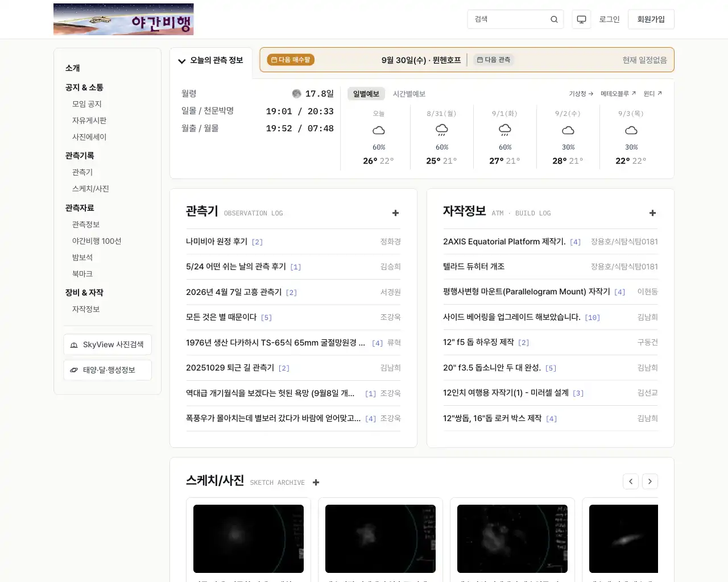Open post 평행사변형 마운트 자작기
This screenshot has height=582, width=728.
pos(527,292)
